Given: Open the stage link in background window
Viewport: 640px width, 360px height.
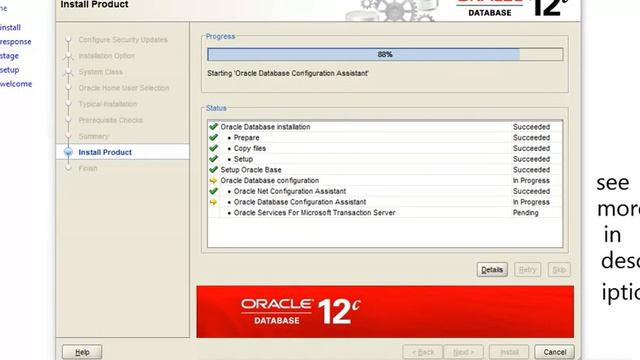Looking at the screenshot, I should click(9, 56).
